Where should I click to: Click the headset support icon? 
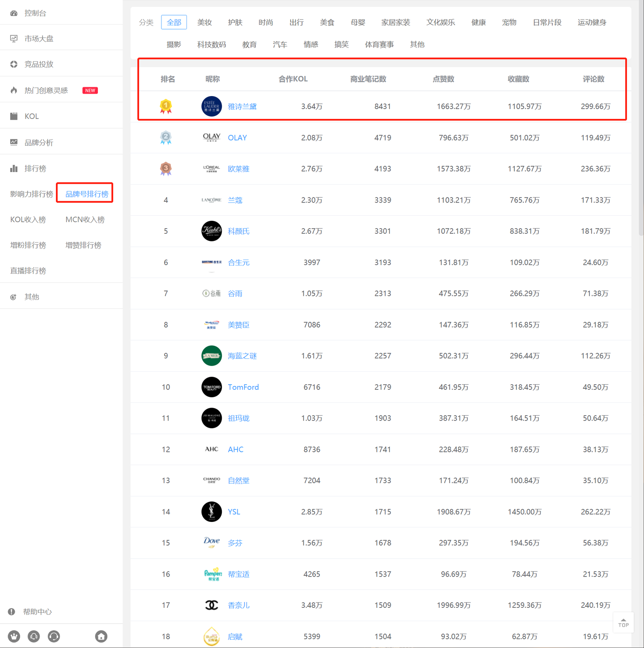click(x=34, y=636)
